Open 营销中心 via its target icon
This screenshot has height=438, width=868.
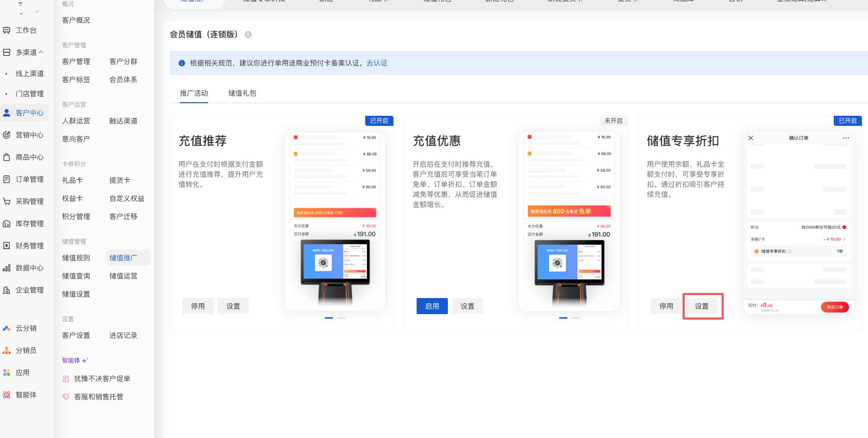[x=7, y=135]
